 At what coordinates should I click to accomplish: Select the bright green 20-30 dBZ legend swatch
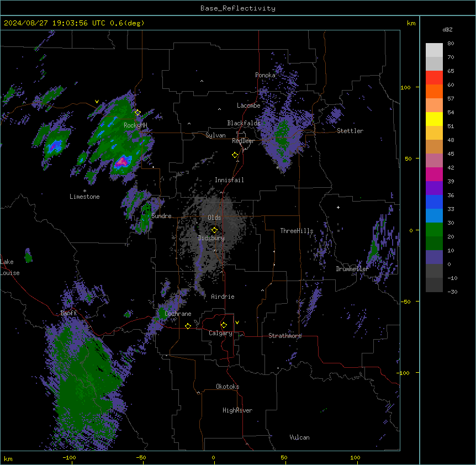coord(434,230)
